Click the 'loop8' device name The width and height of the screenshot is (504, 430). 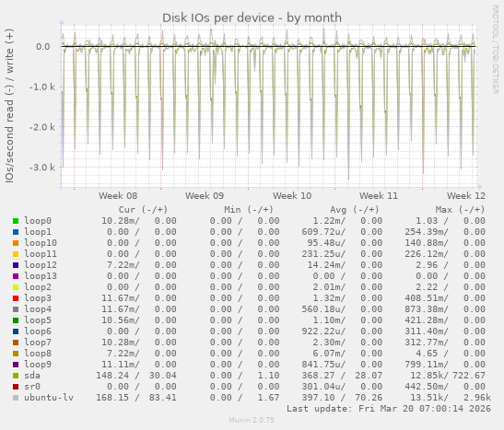[38, 354]
